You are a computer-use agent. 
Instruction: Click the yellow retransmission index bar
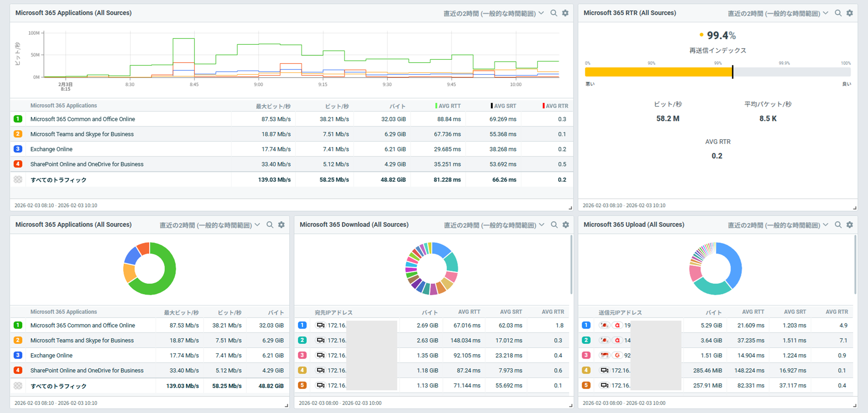click(658, 72)
